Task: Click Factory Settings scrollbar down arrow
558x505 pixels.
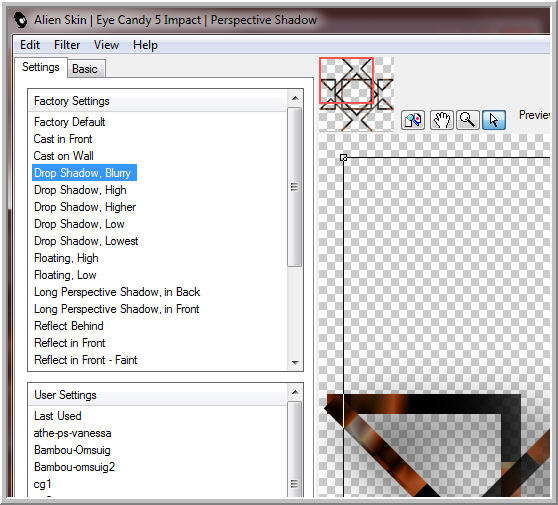Action: coord(295,362)
